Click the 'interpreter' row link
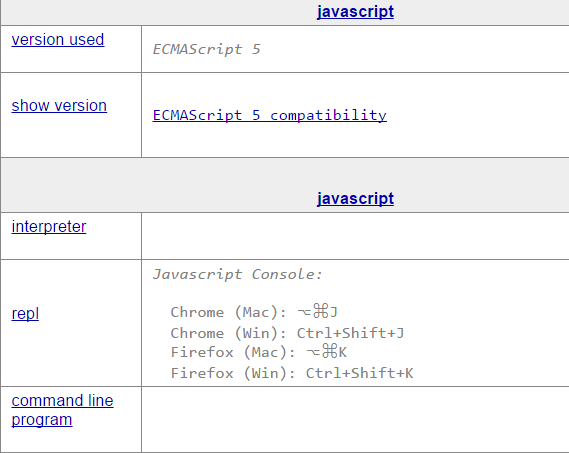Screen dimensions: 569x453 coord(49,227)
